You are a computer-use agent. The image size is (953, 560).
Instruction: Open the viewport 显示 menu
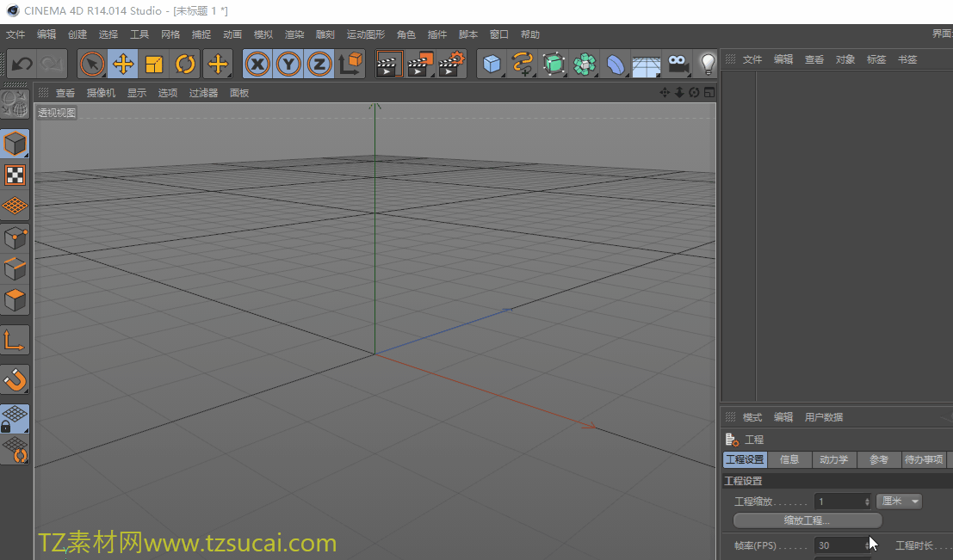coord(137,93)
